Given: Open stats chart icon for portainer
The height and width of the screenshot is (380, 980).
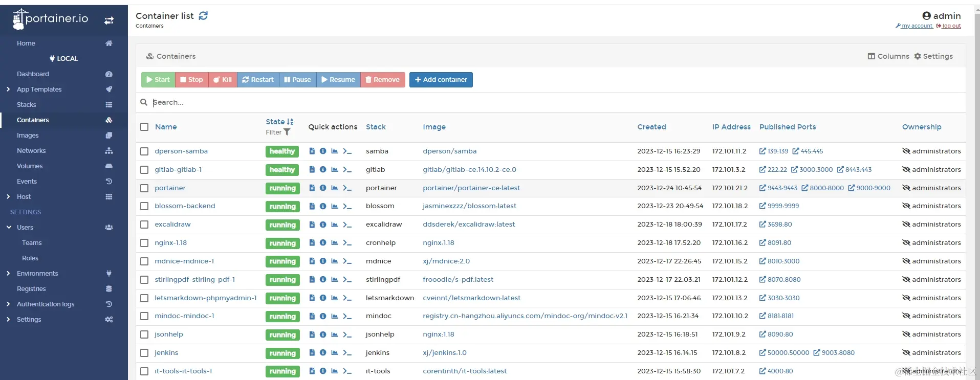Looking at the screenshot, I should tap(335, 188).
